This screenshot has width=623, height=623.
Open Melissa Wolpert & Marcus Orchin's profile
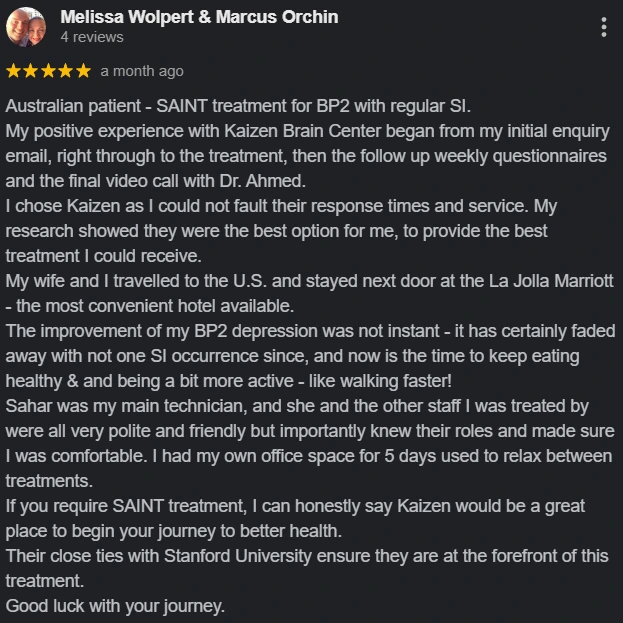click(x=199, y=17)
